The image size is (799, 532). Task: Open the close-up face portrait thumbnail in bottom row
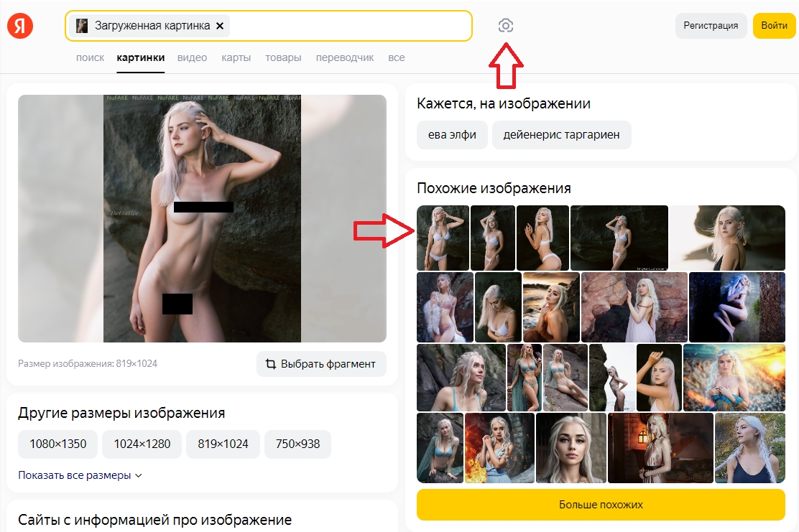click(571, 448)
